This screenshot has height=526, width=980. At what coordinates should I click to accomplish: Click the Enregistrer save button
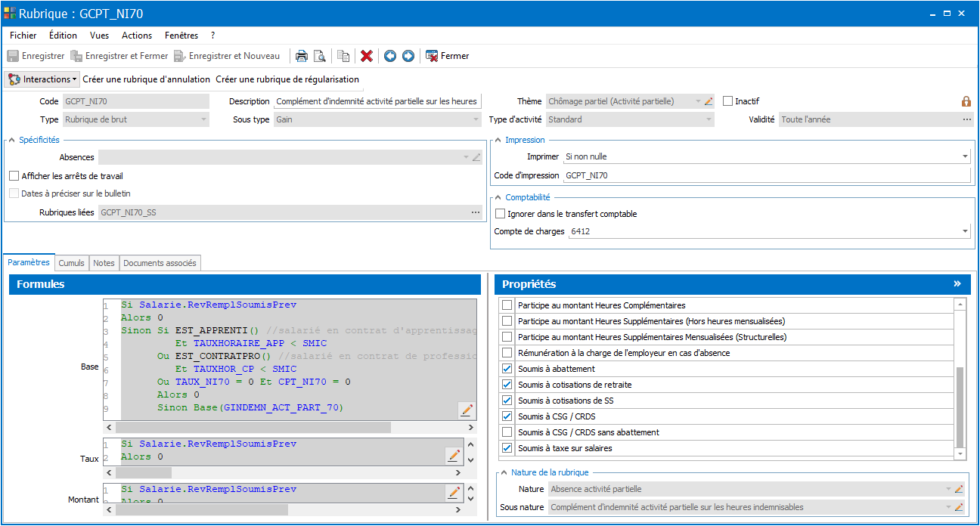[36, 56]
